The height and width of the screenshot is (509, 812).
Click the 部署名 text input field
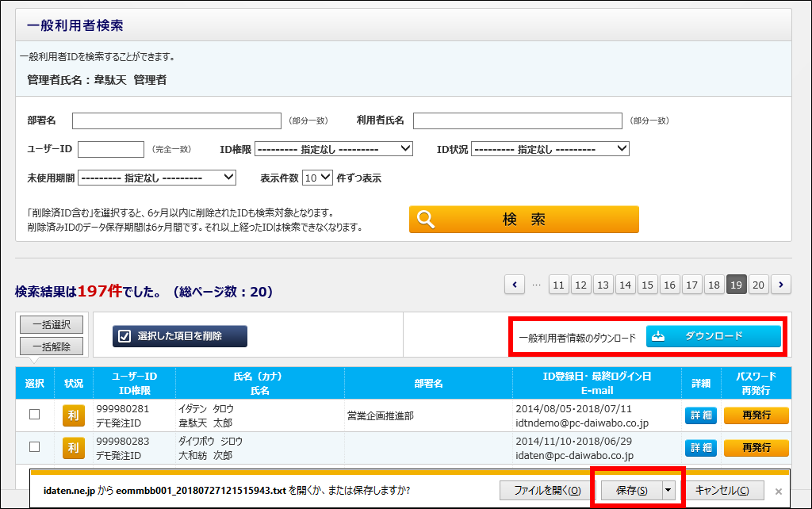(x=176, y=121)
